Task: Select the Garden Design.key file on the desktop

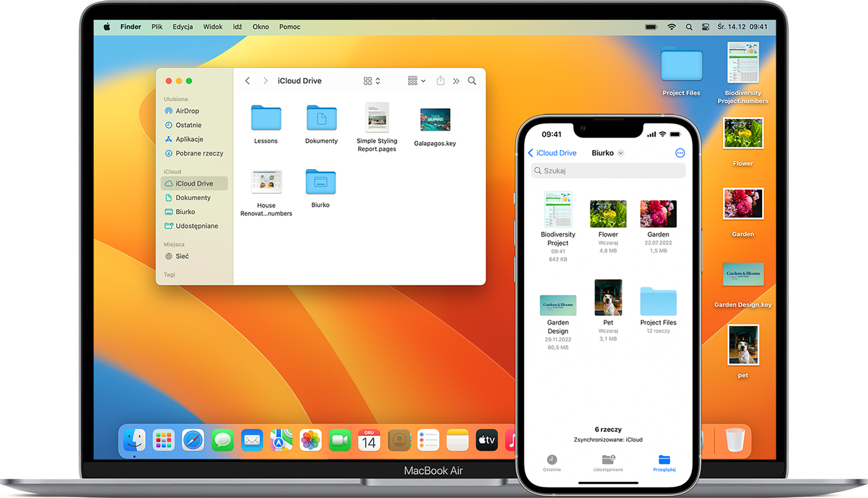Action: coord(743,274)
